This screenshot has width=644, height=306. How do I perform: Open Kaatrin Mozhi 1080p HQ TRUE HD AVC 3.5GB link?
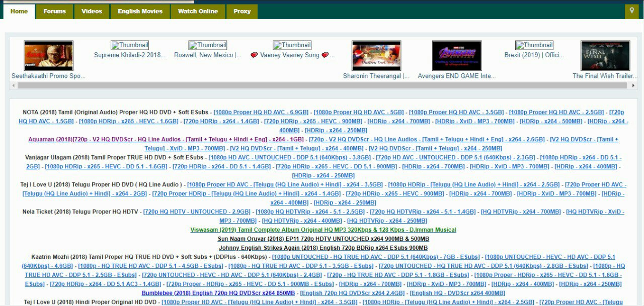(301, 266)
